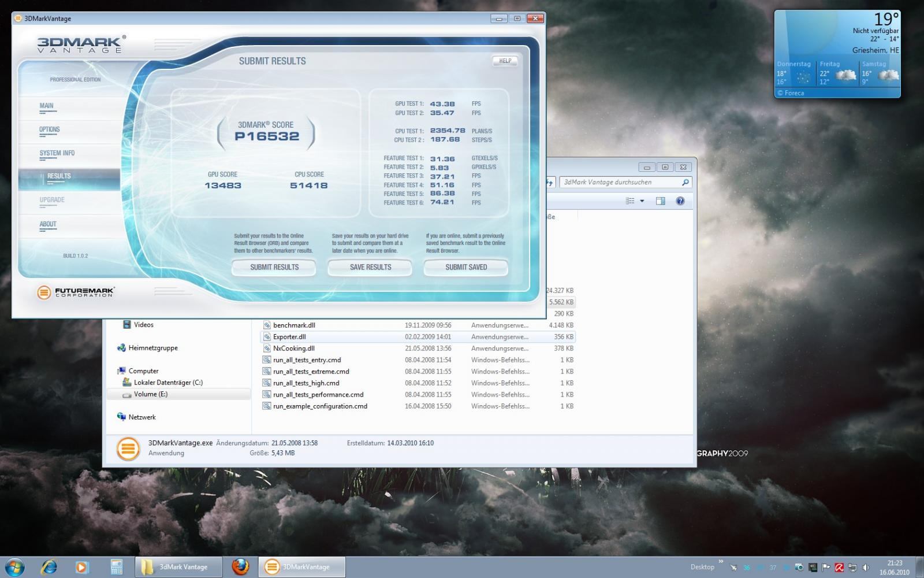Viewport: 924px width, 578px height.
Task: Select the benchmark.dll file
Action: (x=418, y=325)
